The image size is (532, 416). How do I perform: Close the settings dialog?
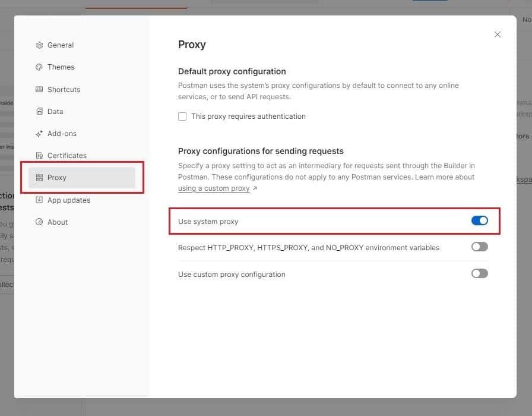pyautogui.click(x=498, y=34)
